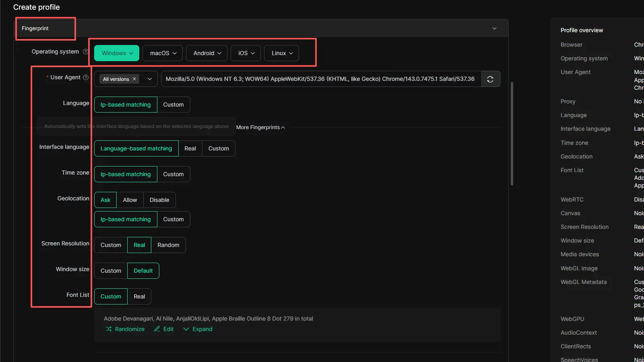Screen dimensions: 644x362
Task: Click Randomize font list
Action: pyautogui.click(x=125, y=329)
